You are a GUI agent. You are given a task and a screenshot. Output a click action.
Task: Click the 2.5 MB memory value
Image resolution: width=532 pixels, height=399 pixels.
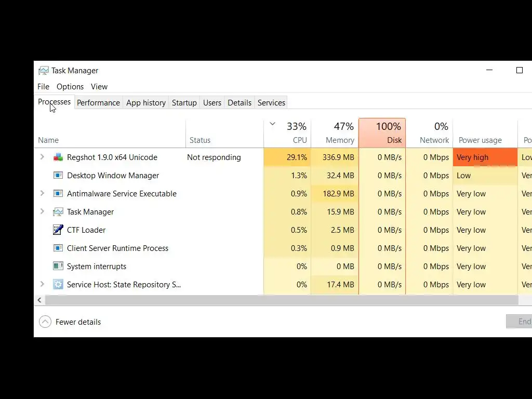point(342,230)
